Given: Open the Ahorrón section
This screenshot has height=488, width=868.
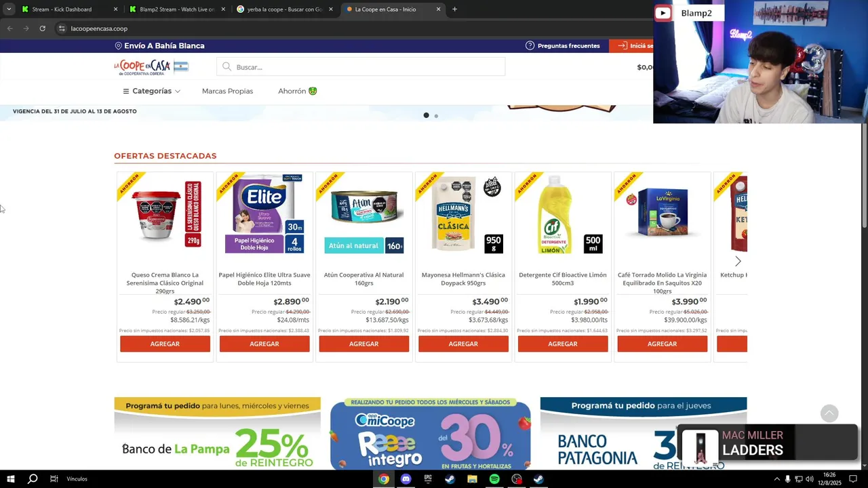Looking at the screenshot, I should tap(297, 91).
